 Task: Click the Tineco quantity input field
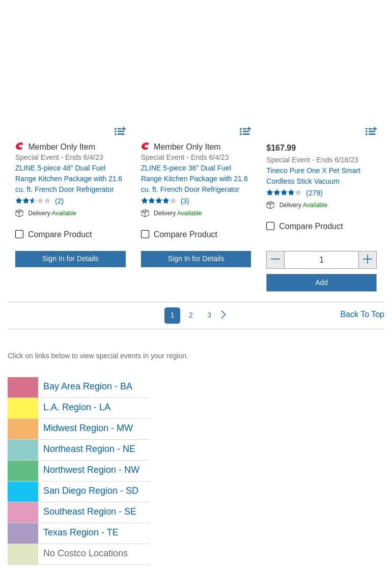coord(321,260)
